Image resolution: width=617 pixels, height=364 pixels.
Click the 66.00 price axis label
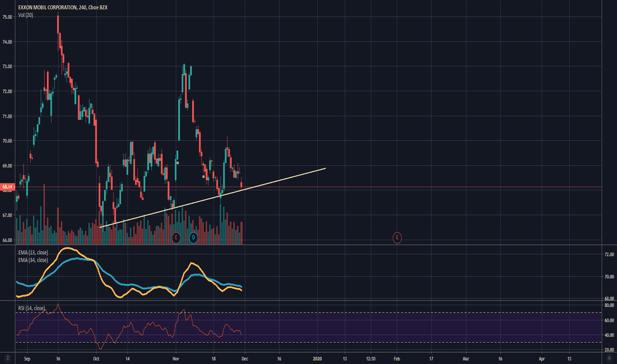[7, 240]
